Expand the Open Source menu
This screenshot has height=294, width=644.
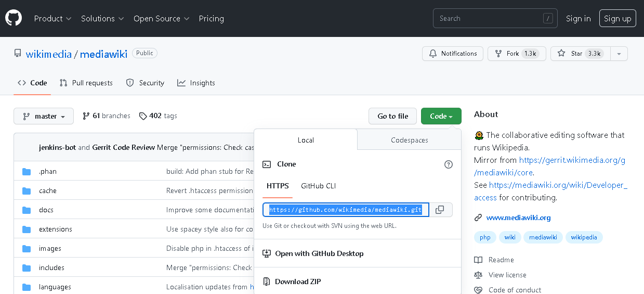tap(162, 19)
